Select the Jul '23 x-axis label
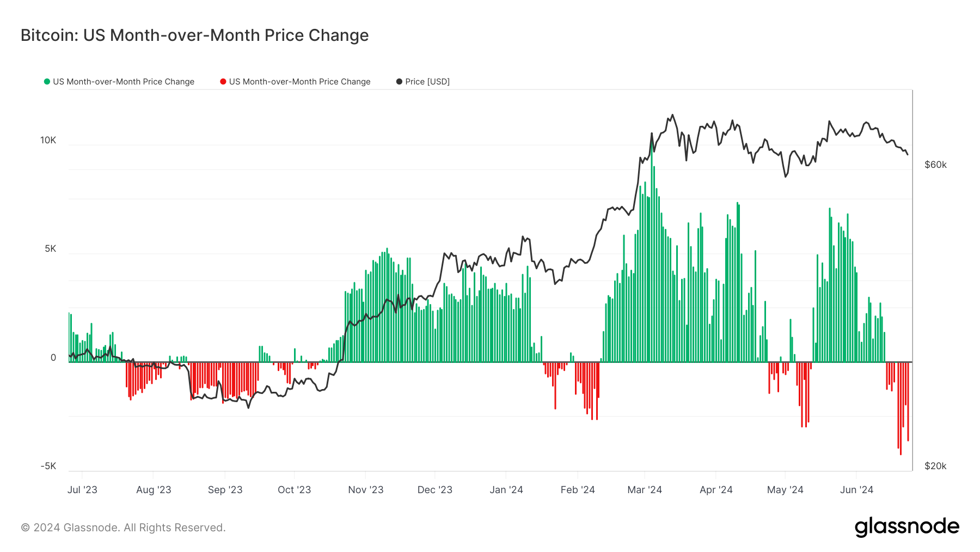Viewport: 980px width, 552px height. point(82,490)
